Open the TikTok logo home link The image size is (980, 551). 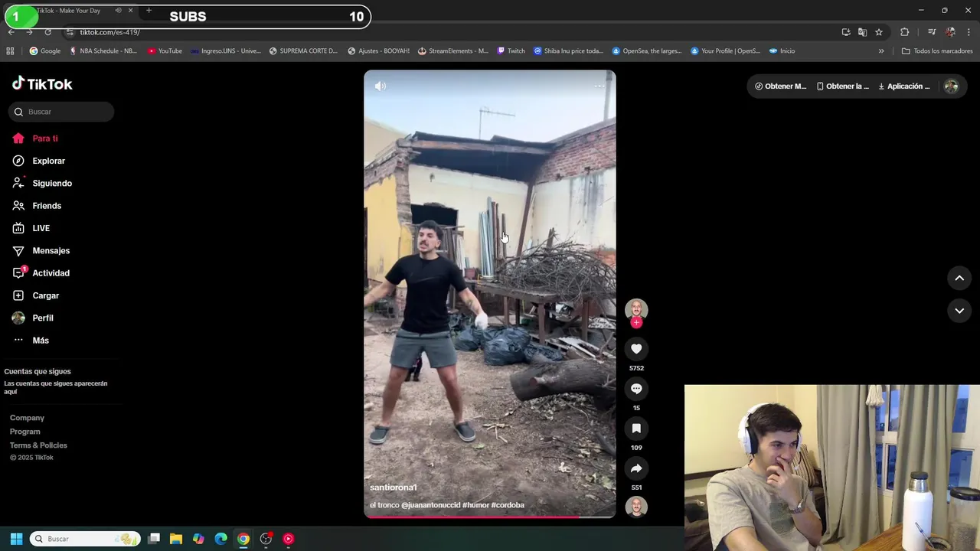pos(42,83)
